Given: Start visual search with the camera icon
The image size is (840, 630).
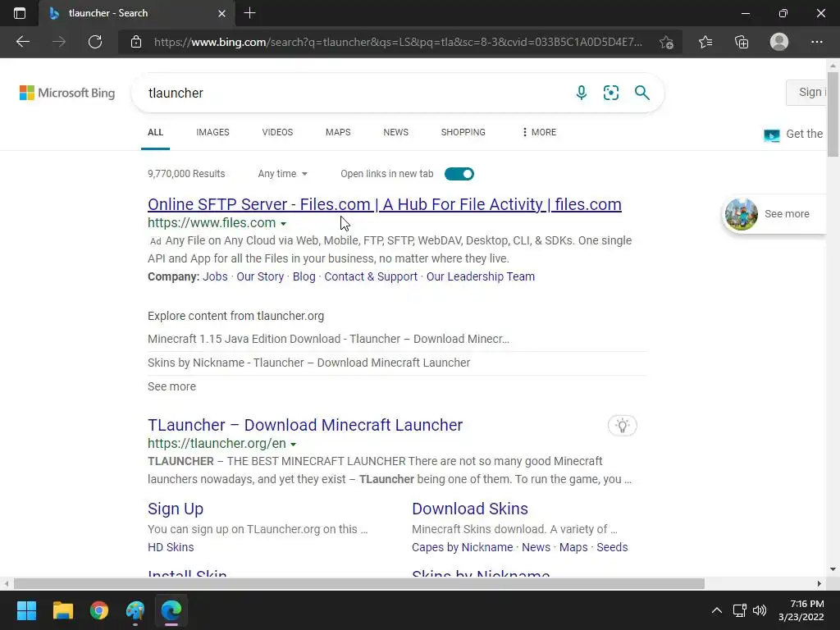Looking at the screenshot, I should coord(610,93).
